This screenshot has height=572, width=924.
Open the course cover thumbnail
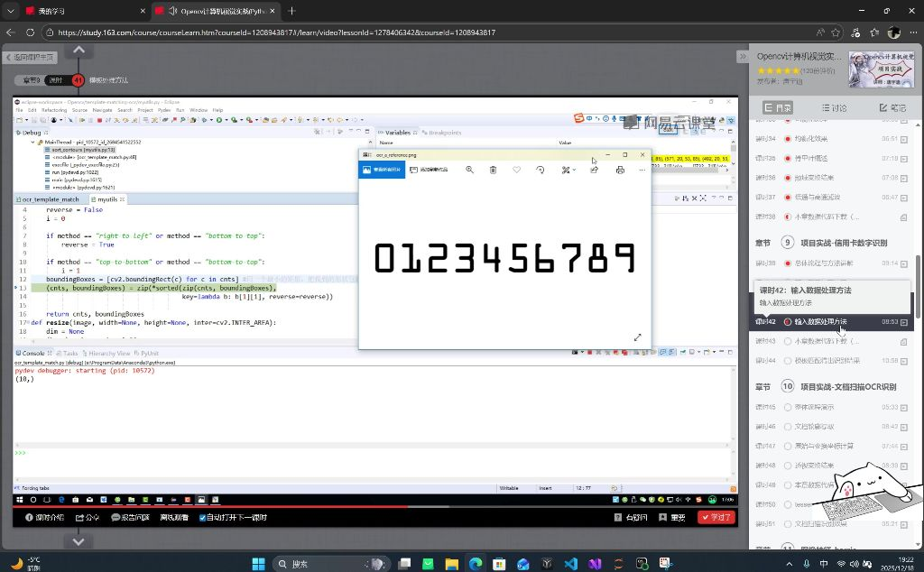[x=881, y=69]
